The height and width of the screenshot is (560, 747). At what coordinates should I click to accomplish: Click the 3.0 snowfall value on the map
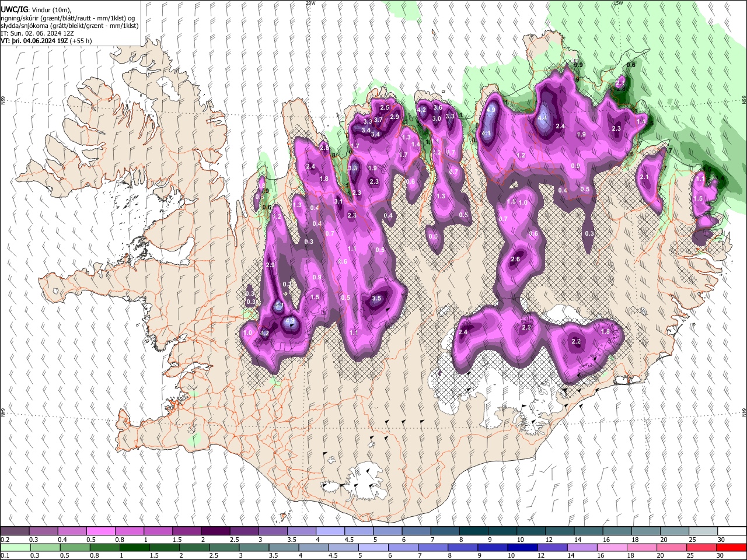[436, 119]
